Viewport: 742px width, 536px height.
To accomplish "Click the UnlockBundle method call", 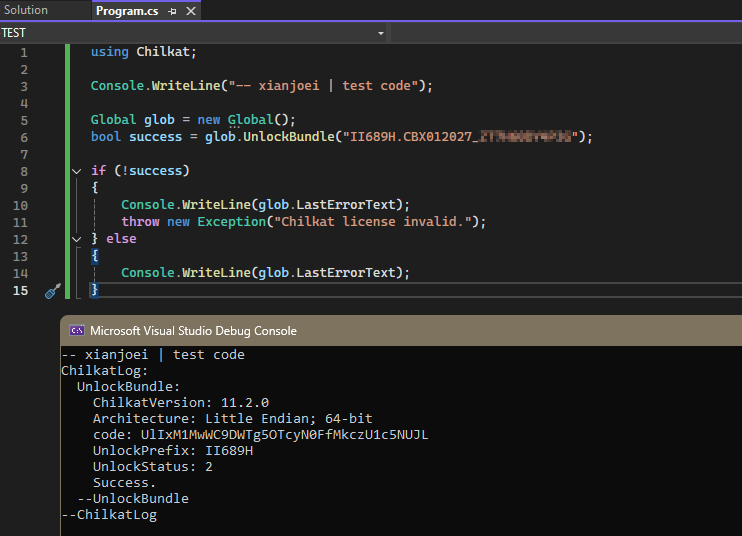I will coord(289,137).
